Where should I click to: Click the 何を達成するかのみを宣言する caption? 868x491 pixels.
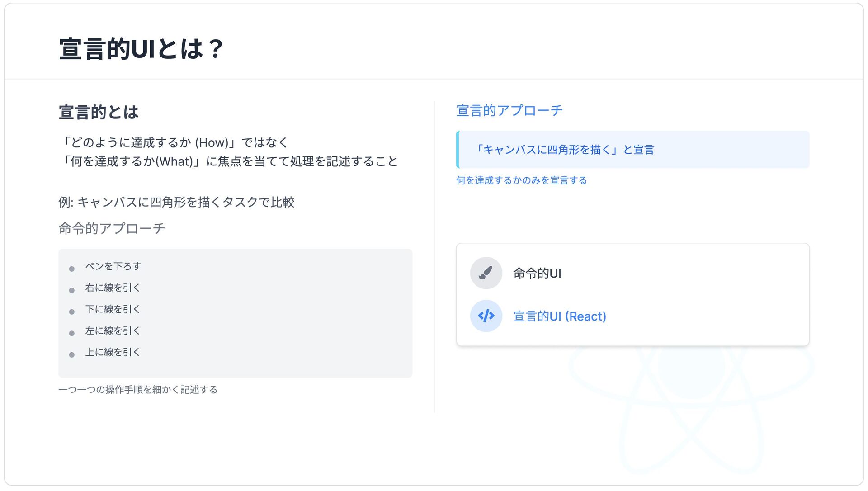pos(521,180)
